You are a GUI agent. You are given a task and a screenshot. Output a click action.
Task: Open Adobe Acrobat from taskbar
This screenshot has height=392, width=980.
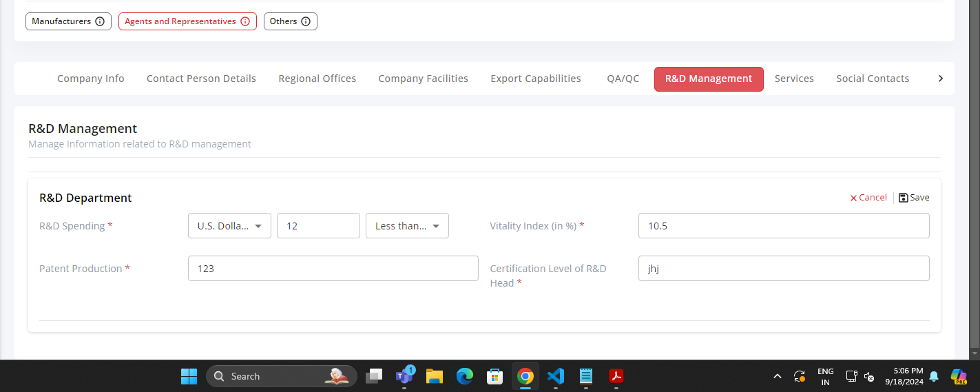(x=616, y=376)
